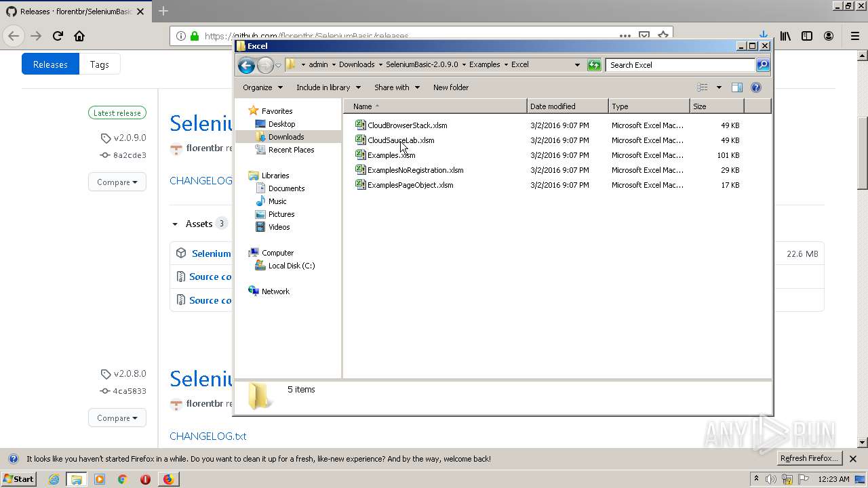Reload the Firefox page
The height and width of the screenshot is (488, 868).
coord(58,36)
